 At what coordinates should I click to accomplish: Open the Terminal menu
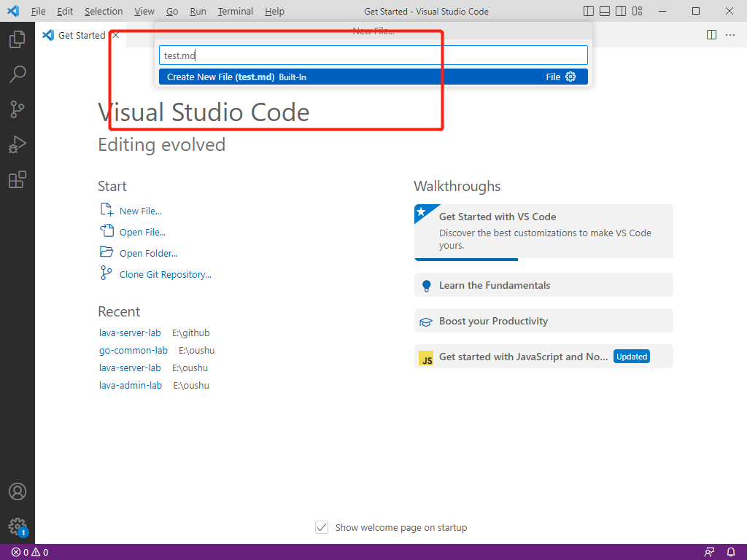click(x=236, y=11)
